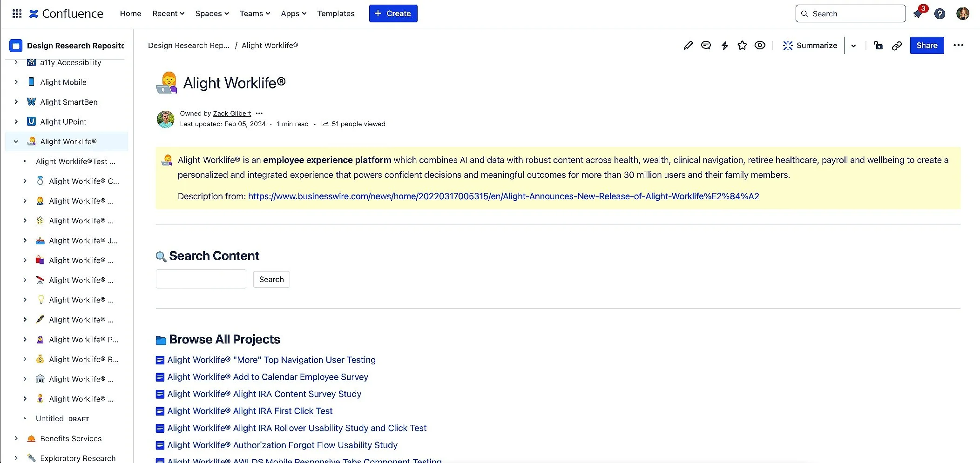Image resolution: width=980 pixels, height=463 pixels.
Task: Copy the page link icon
Action: click(897, 45)
